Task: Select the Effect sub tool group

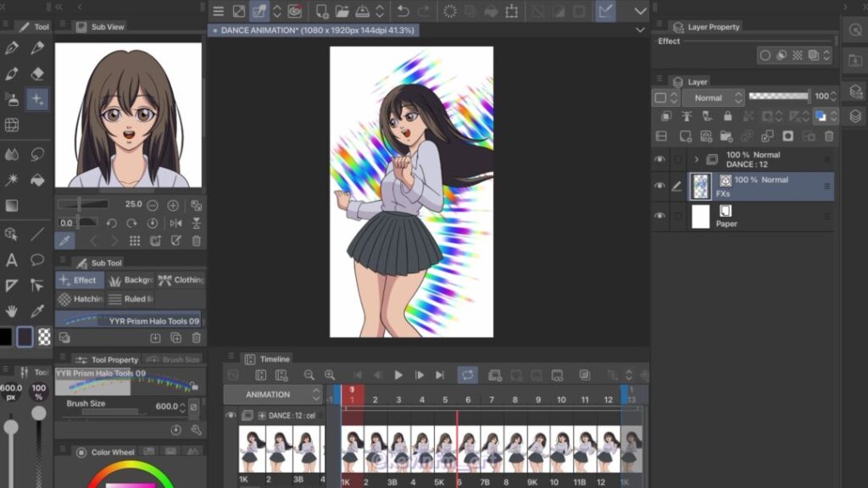Action: (x=80, y=280)
